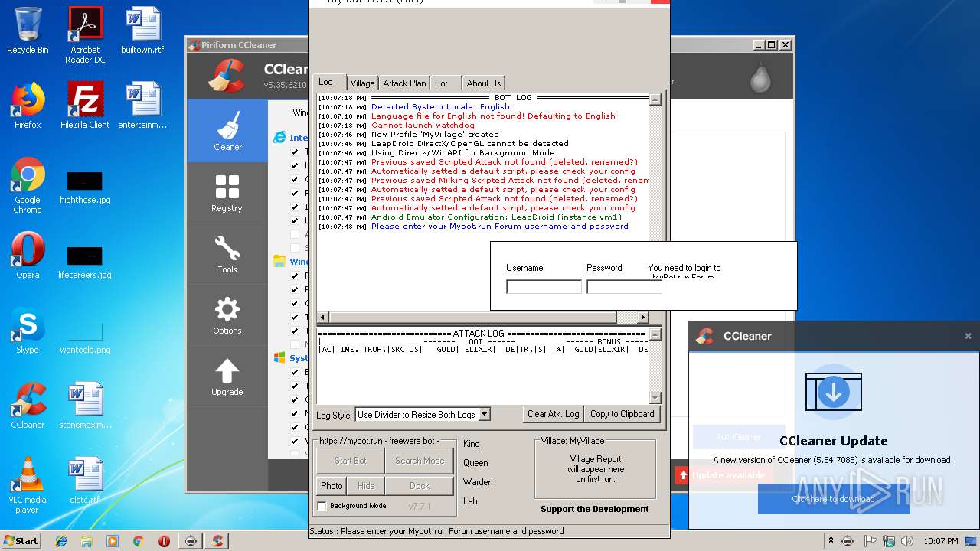The width and height of the screenshot is (980, 551).
Task: Open Chrome from the taskbar
Action: pyautogui.click(x=138, y=541)
